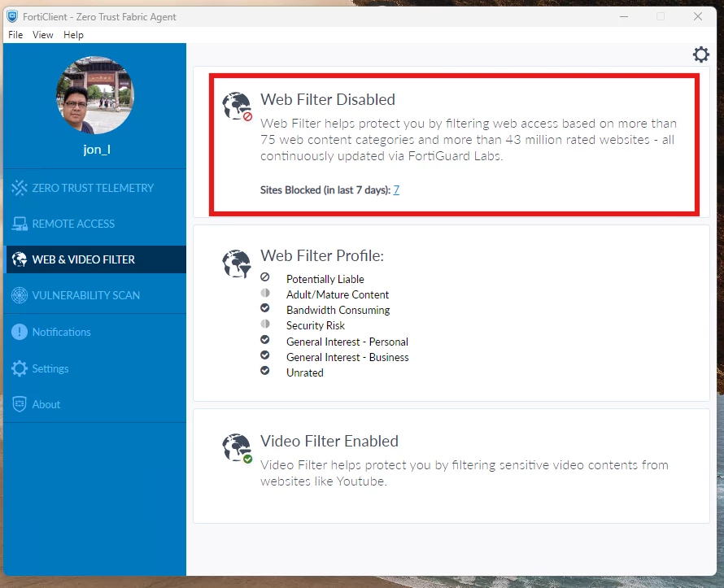
Task: Close the FortiClient window
Action: [x=698, y=16]
